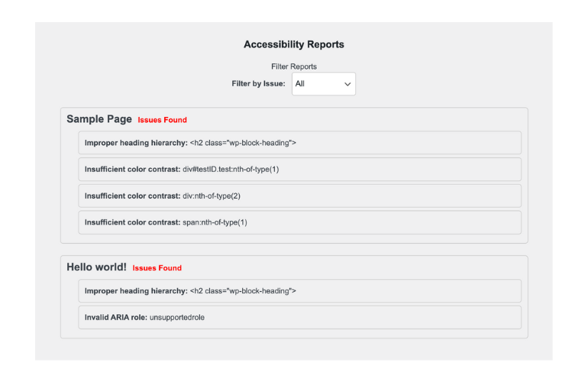Screen dimensions: 588x382
Task: Click Hello world!'s 'Improper heading hierarchy:' label
Action: tap(136, 291)
